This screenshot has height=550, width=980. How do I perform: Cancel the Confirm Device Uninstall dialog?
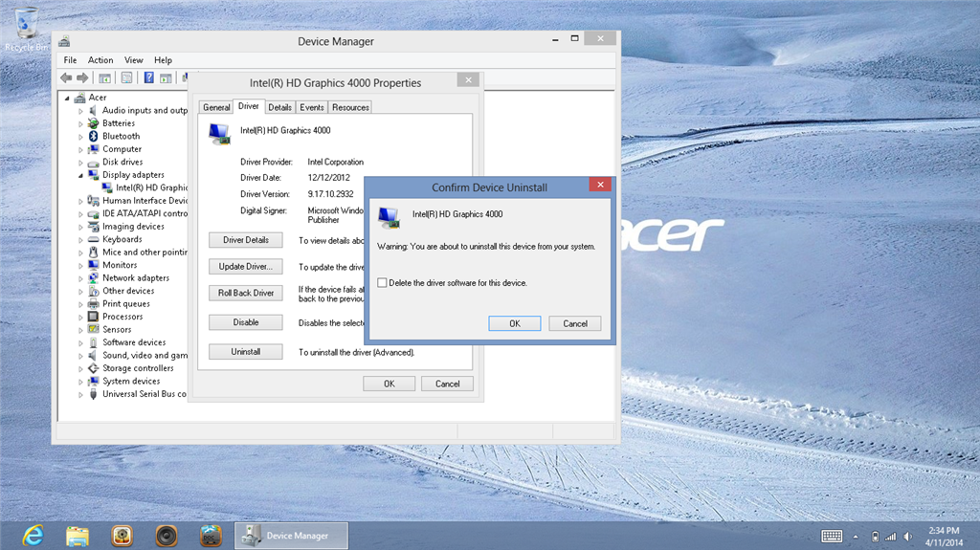click(x=575, y=323)
